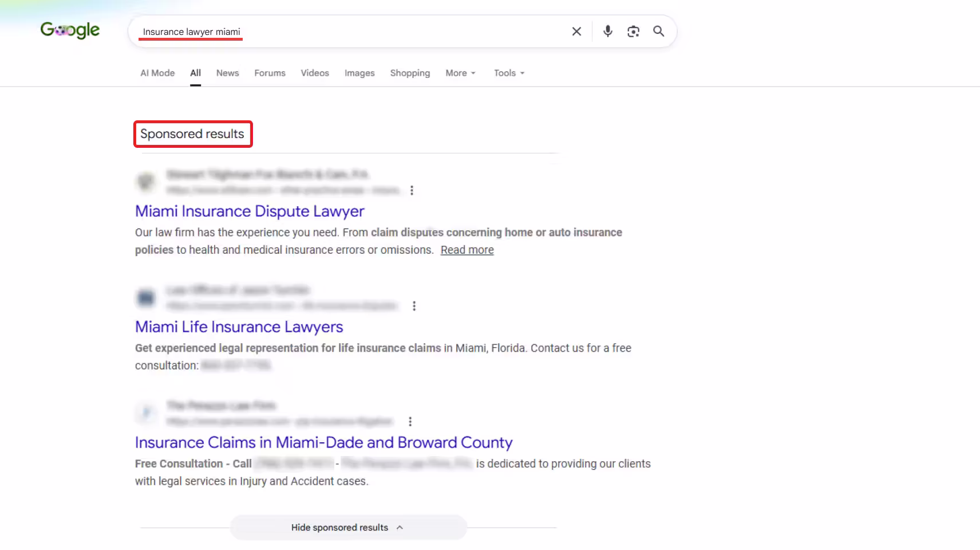
Task: Click 'Get experienced legal representation' description text
Action: (383, 356)
